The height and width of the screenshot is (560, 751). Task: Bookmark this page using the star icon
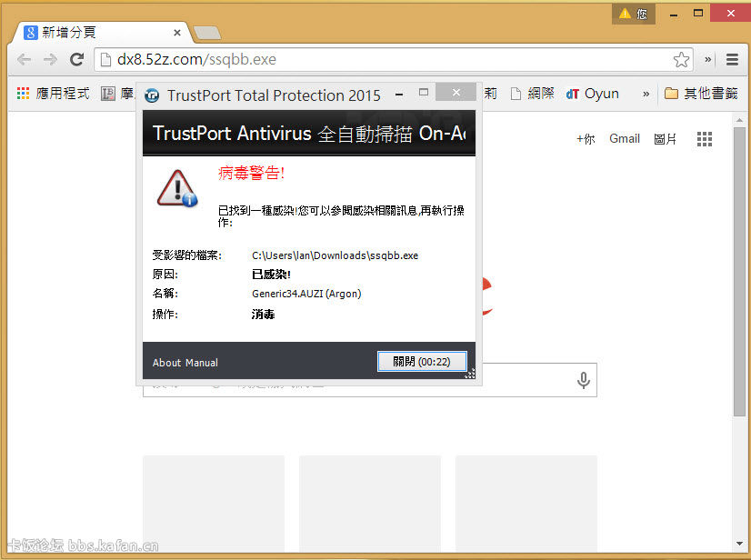[681, 59]
